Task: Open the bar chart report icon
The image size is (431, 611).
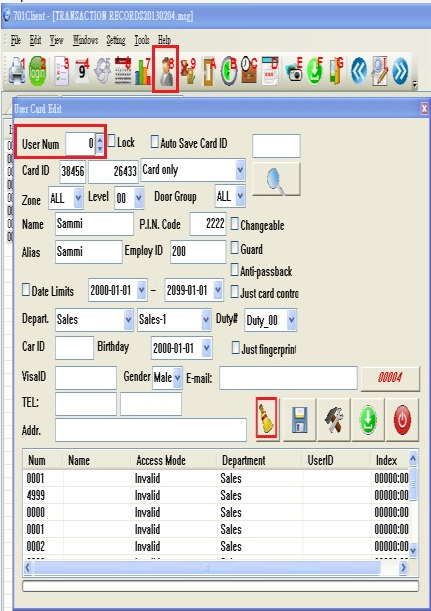Action: point(143,72)
